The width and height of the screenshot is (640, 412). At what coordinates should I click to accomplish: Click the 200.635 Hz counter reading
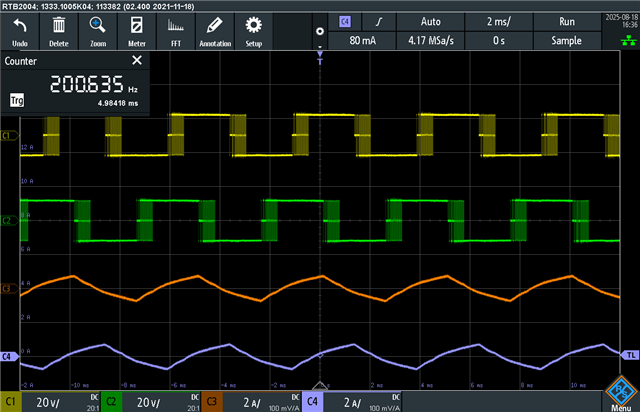[93, 84]
